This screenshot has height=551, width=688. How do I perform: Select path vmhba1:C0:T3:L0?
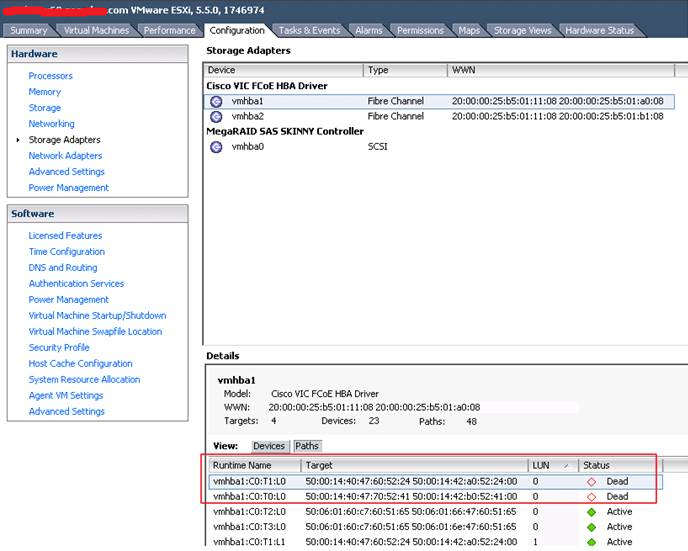pyautogui.click(x=436, y=527)
